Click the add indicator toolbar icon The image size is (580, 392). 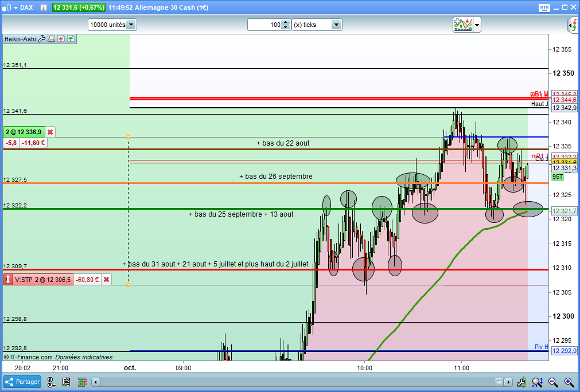click(x=463, y=25)
